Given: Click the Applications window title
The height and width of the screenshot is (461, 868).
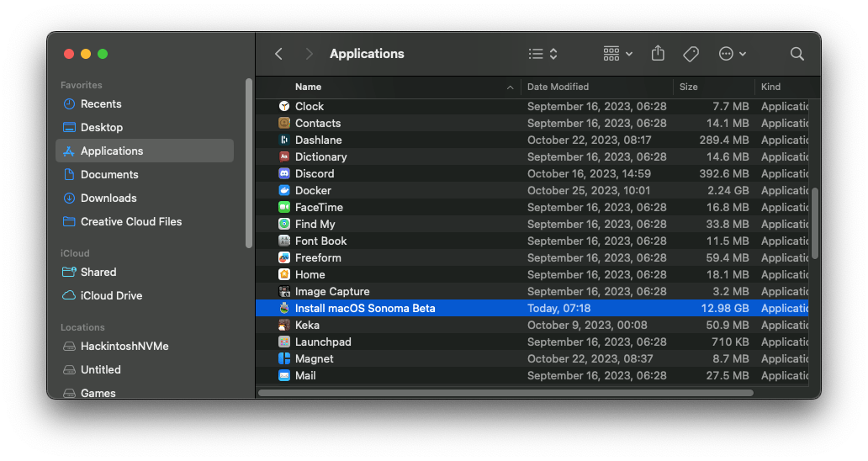Looking at the screenshot, I should click(367, 54).
